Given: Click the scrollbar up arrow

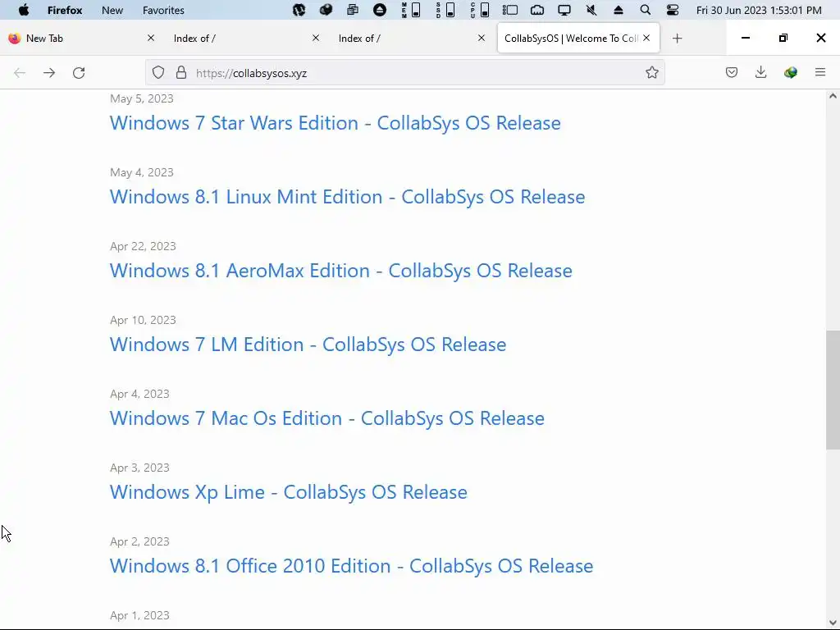Looking at the screenshot, I should tap(833, 97).
